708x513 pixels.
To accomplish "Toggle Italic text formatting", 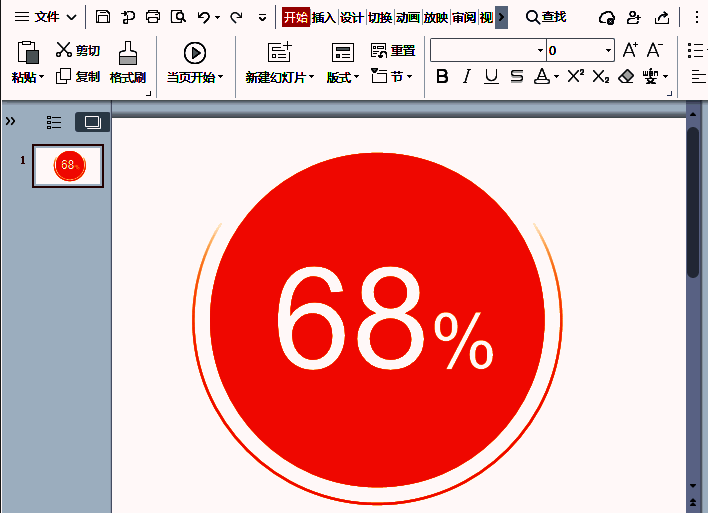I will click(x=467, y=77).
